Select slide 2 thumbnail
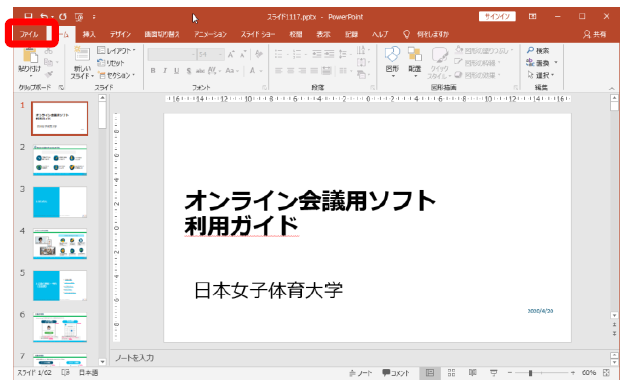Screen dimensions: 627x390 click(60, 160)
